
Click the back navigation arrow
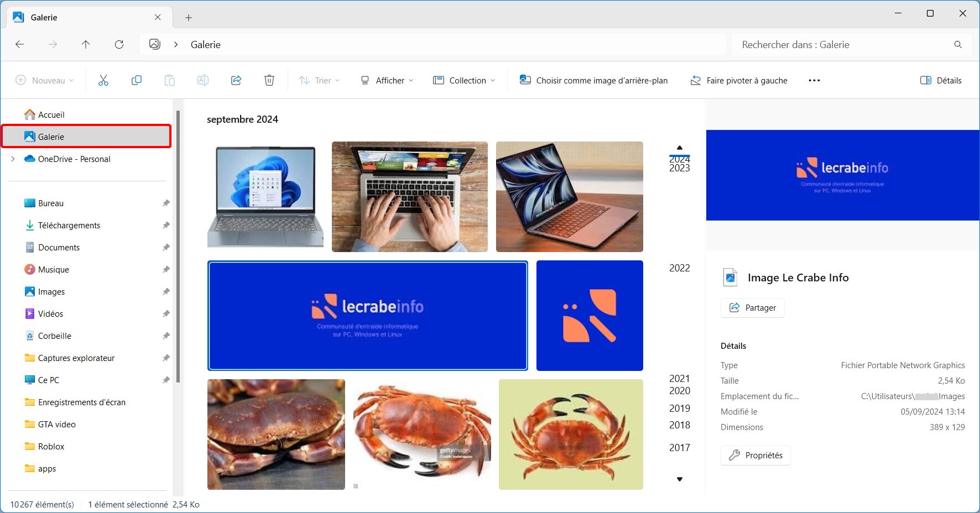[x=19, y=44]
